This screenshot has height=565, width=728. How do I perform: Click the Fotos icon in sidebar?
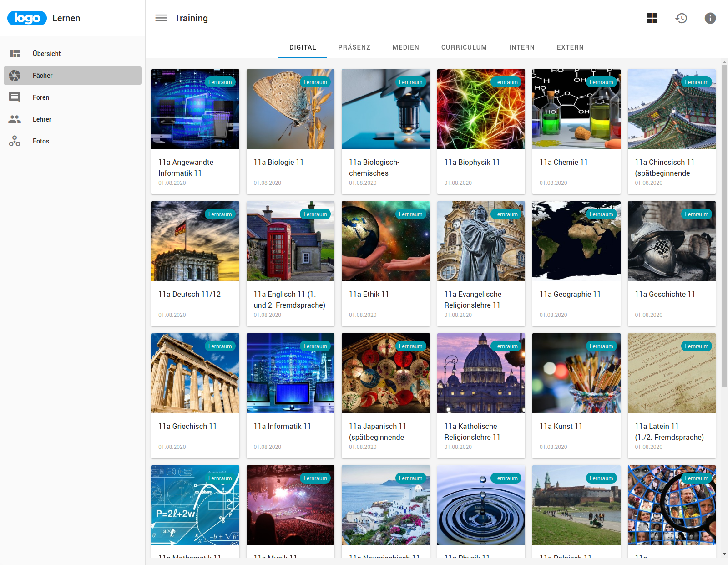(x=15, y=141)
